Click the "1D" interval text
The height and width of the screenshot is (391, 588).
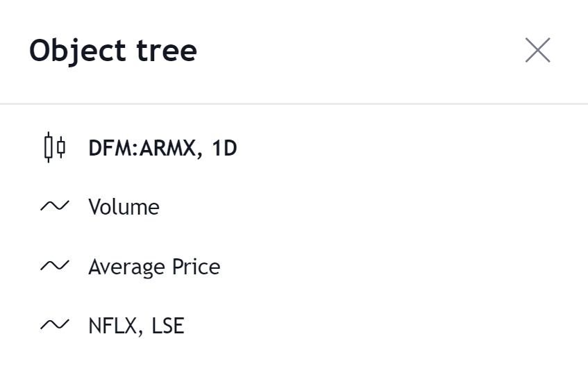[224, 148]
